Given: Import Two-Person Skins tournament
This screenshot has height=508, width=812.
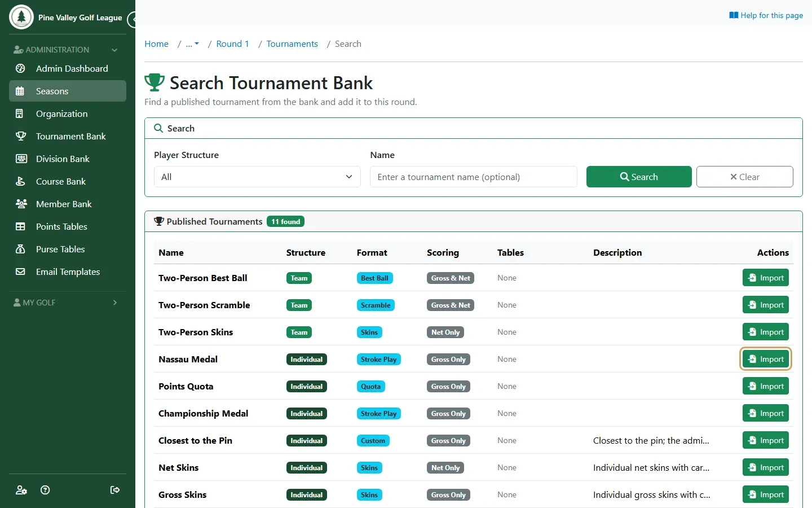Looking at the screenshot, I should [x=766, y=332].
